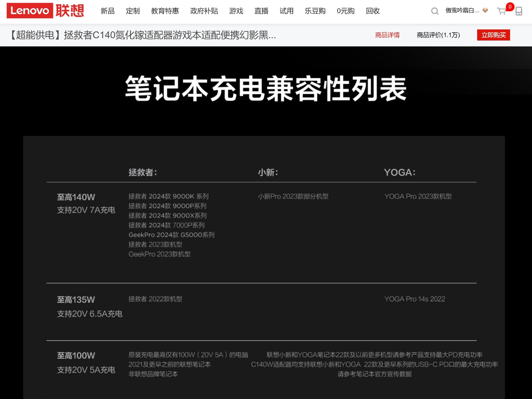Click 拯救者 2024款 7000P系列
The image size is (532, 399).
(x=167, y=225)
